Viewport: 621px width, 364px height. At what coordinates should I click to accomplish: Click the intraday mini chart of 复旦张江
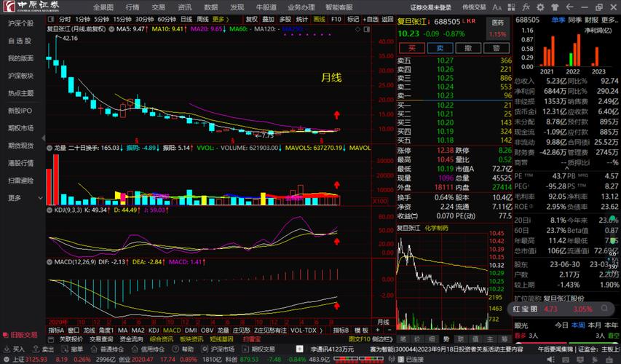(443, 280)
